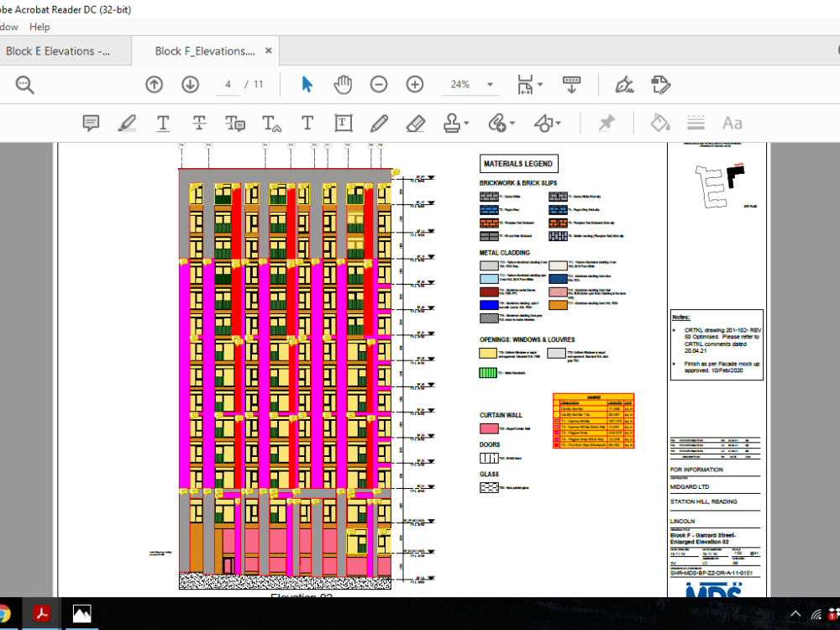The width and height of the screenshot is (840, 630).
Task: Expand the stamp tool dropdown arrow
Action: tap(466, 123)
